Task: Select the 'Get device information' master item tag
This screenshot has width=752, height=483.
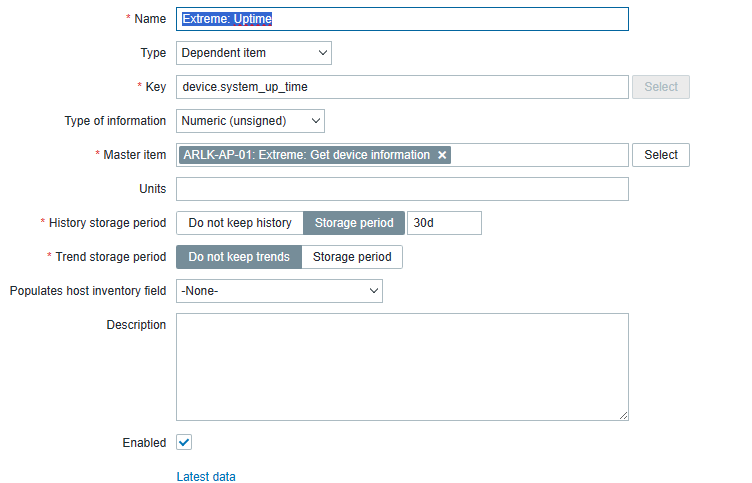Action: pos(307,155)
